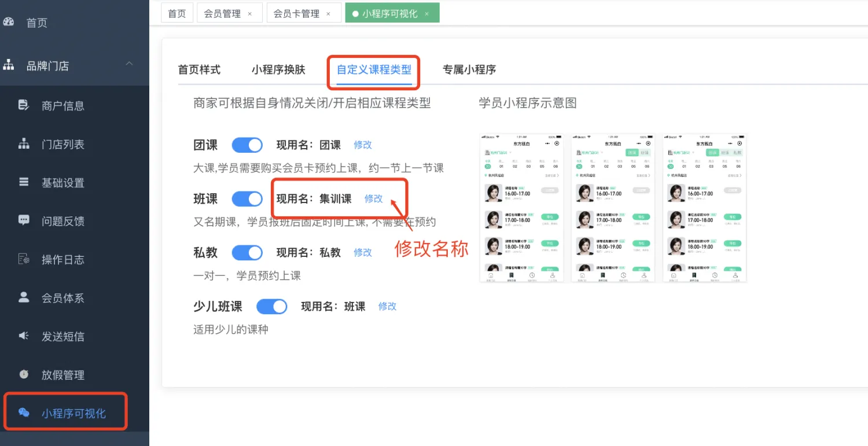
Task: Turn off the 少儿班课 switch
Action: click(x=271, y=307)
